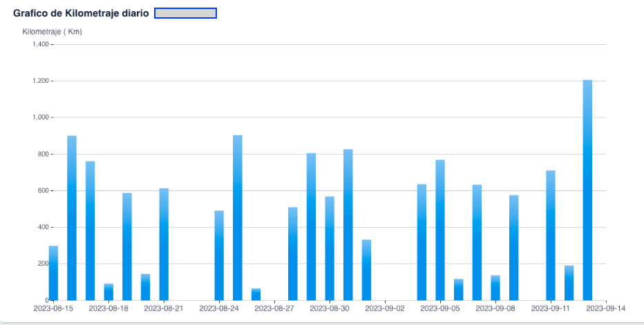Click the 2023-09-14 date label on x-axis
Viewport: 644px width, 325px height.
click(606, 309)
